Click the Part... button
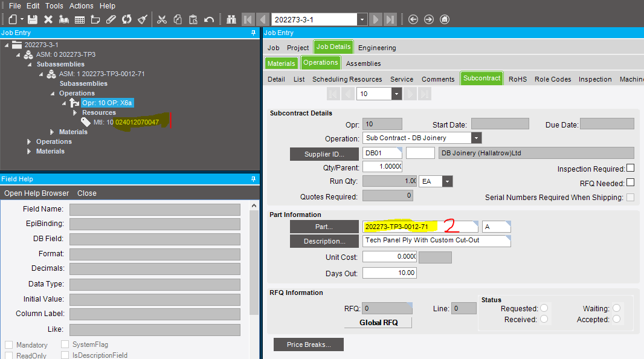644x359 pixels. [x=324, y=227]
